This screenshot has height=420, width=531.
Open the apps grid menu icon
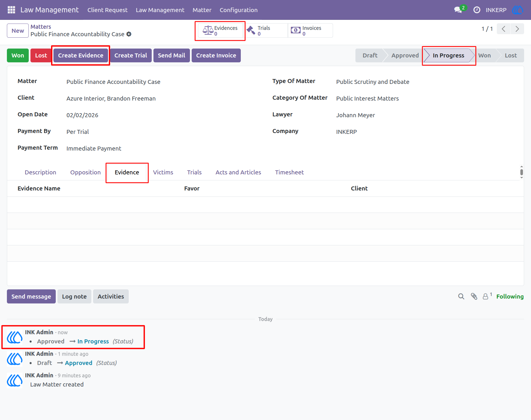pyautogui.click(x=11, y=10)
